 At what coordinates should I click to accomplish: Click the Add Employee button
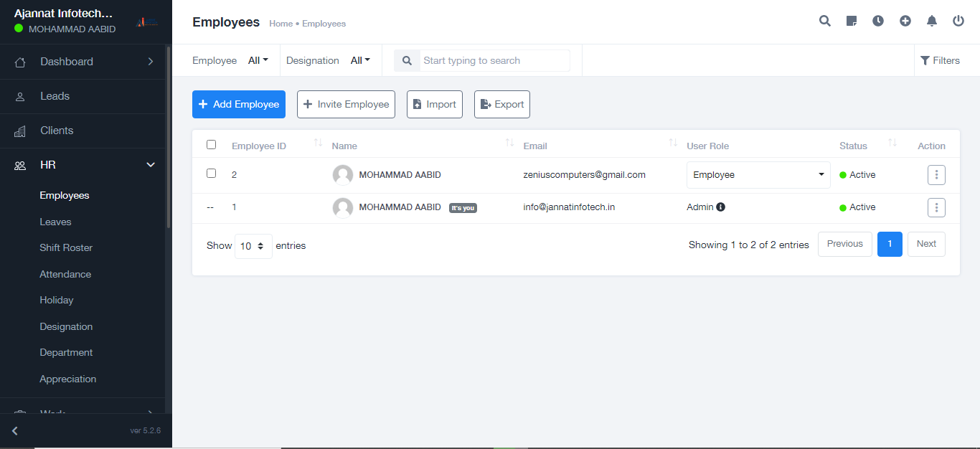239,104
